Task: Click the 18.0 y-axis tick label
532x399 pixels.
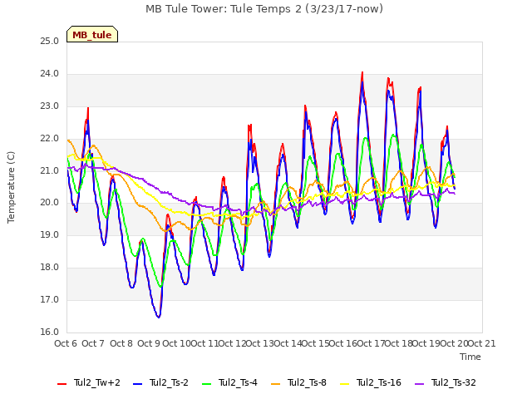Action: point(50,268)
